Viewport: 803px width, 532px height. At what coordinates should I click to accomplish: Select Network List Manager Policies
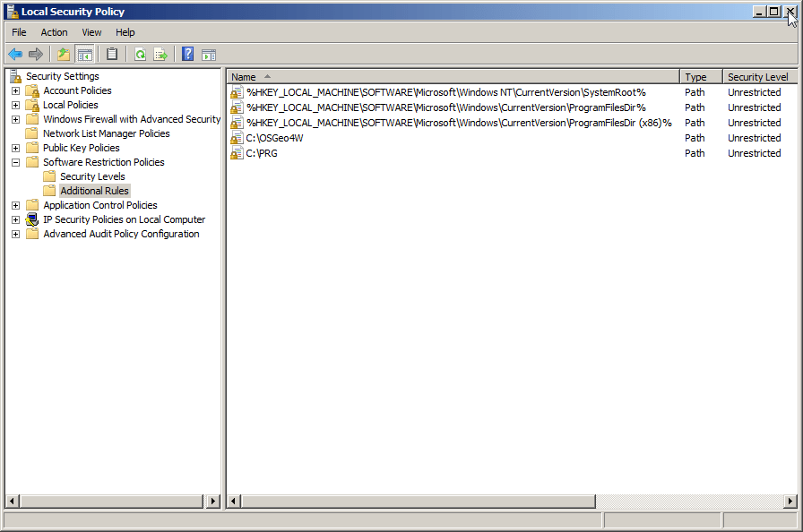pos(106,133)
